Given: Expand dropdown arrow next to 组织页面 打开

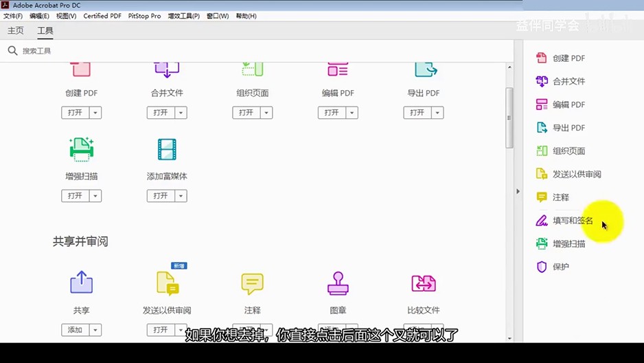Looking at the screenshot, I should click(266, 113).
